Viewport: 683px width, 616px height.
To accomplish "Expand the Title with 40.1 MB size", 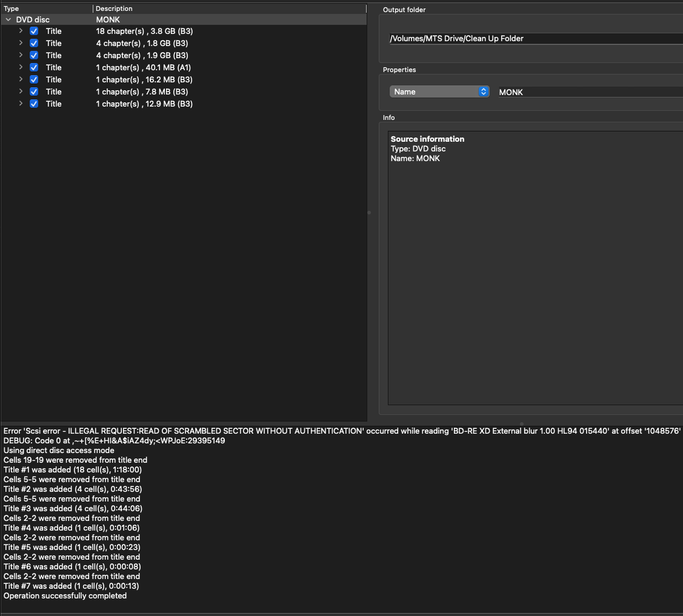I will click(x=21, y=67).
